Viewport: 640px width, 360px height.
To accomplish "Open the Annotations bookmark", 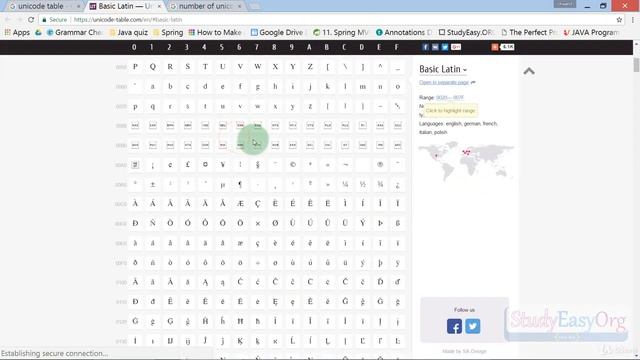I will [x=404, y=32].
